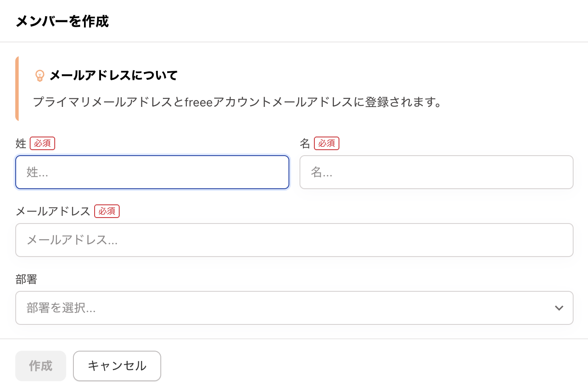Open the 部署 department dropdown
Viewport: 588px width, 391px height.
[294, 308]
